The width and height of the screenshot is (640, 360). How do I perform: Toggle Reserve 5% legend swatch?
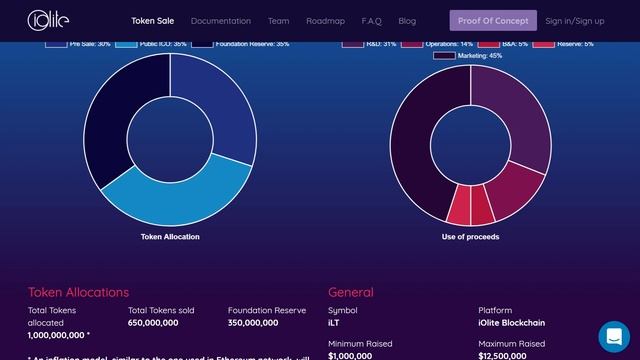click(544, 44)
